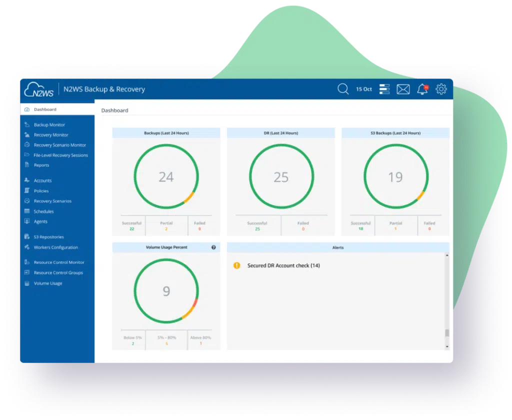This screenshot has width=512, height=420.
Task: Select Policies in the sidebar
Action: (41, 190)
